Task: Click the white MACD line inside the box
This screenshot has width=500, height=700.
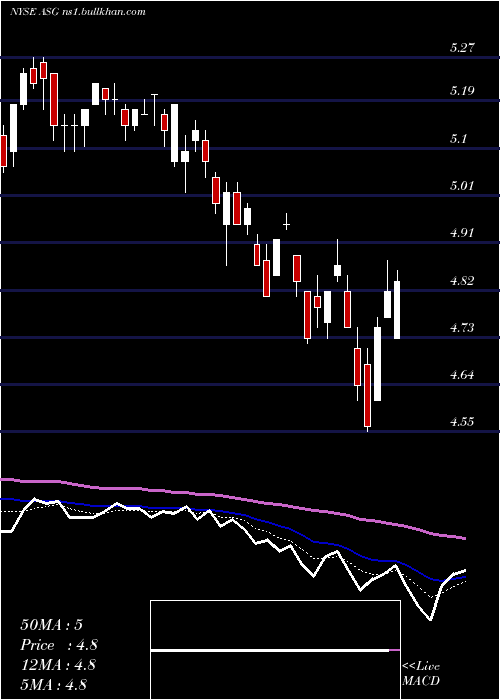Action: point(270,650)
